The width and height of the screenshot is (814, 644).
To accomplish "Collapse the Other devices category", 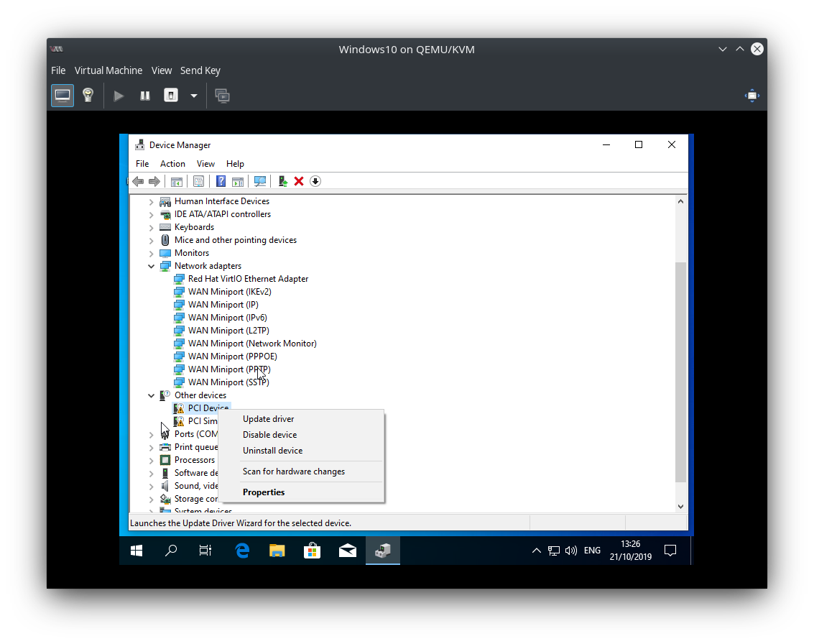I will pos(151,395).
